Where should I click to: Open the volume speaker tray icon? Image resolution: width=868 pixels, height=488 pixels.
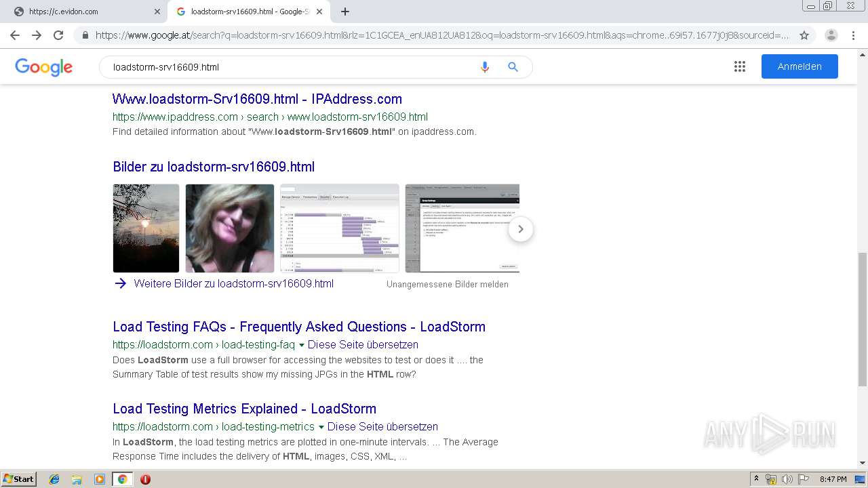[x=787, y=479]
